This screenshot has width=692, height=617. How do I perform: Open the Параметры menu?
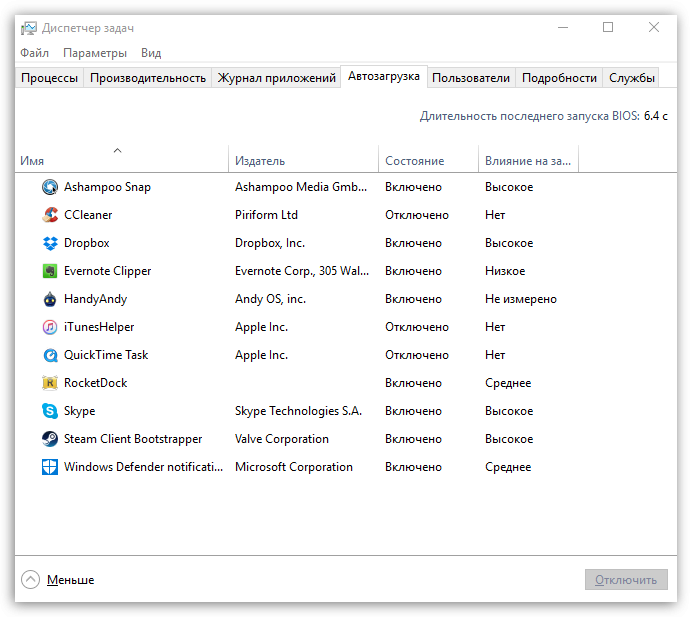click(95, 53)
